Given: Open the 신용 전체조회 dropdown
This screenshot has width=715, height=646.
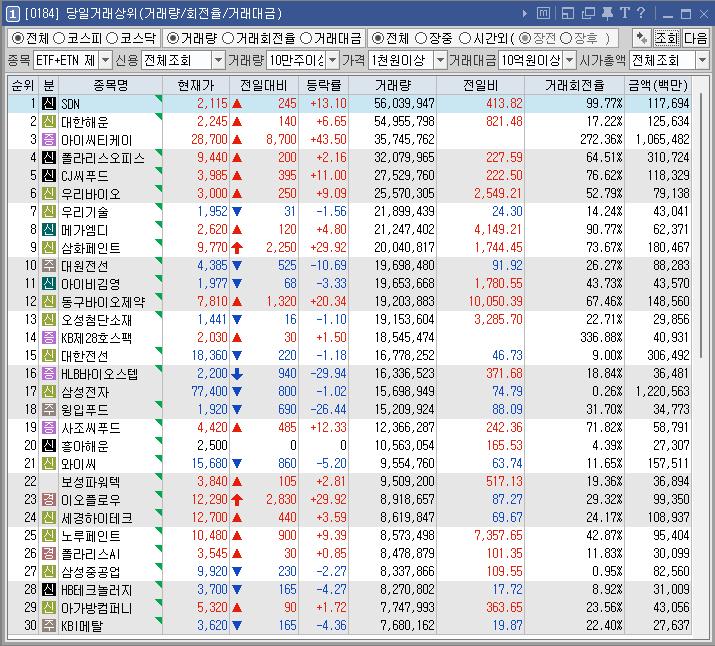Looking at the screenshot, I should coord(218,60).
